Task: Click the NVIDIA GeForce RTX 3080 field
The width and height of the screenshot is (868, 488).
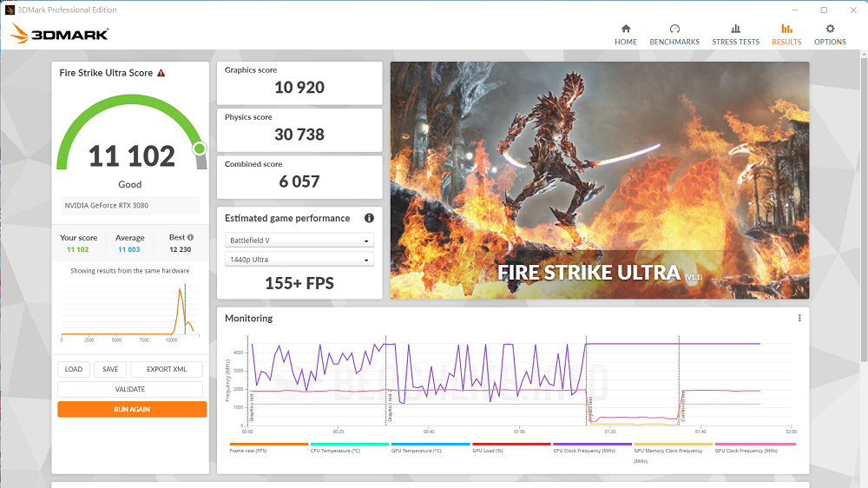Action: (x=129, y=206)
